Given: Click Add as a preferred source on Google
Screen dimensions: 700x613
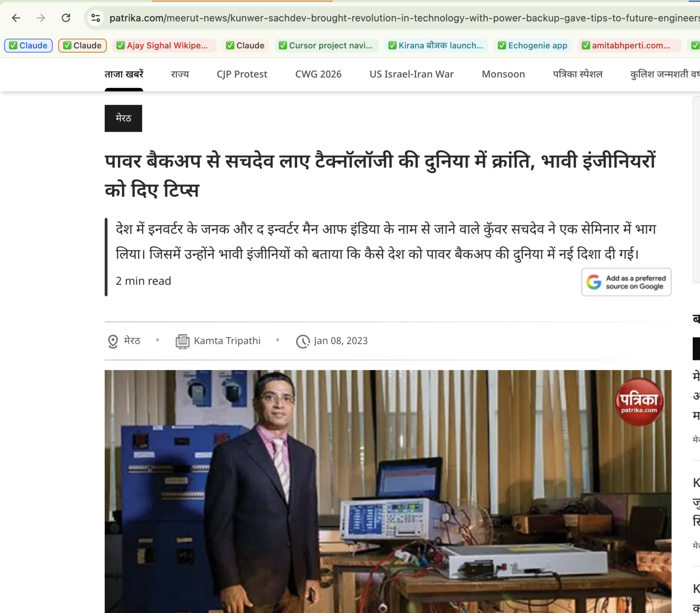Looking at the screenshot, I should pos(626,282).
